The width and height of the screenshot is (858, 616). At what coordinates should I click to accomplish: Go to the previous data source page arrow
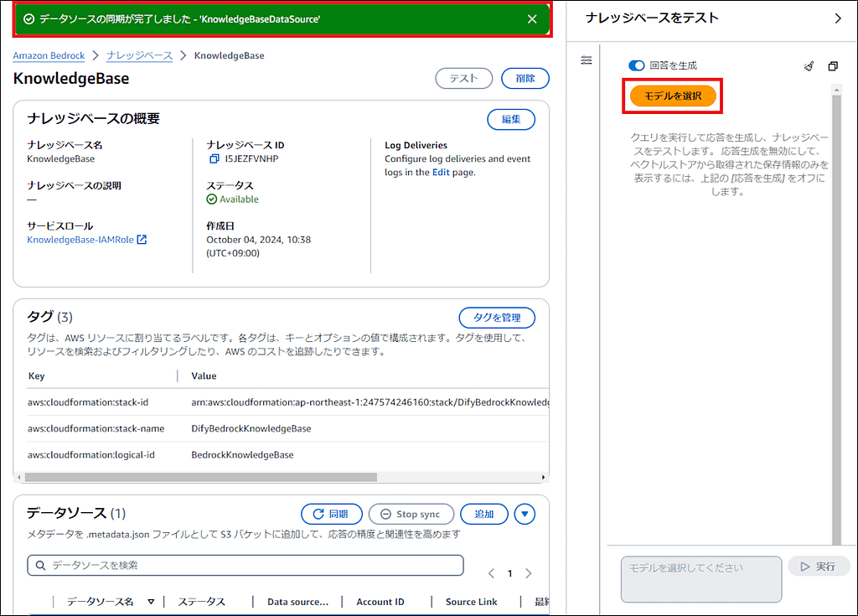tap(491, 574)
